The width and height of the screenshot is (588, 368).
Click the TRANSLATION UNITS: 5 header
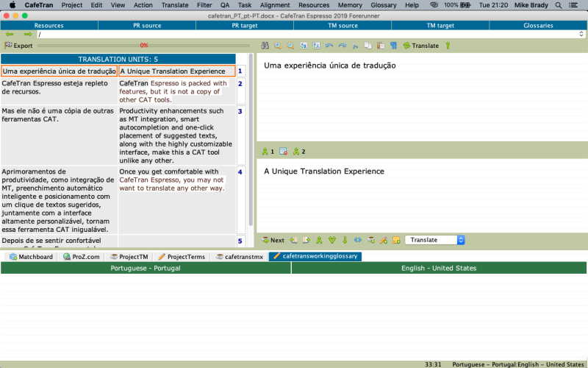[x=118, y=59]
